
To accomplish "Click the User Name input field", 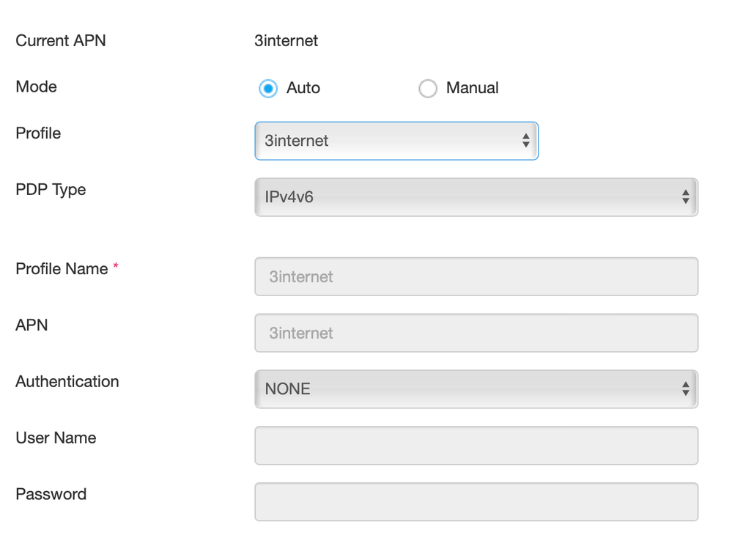I will point(476,446).
